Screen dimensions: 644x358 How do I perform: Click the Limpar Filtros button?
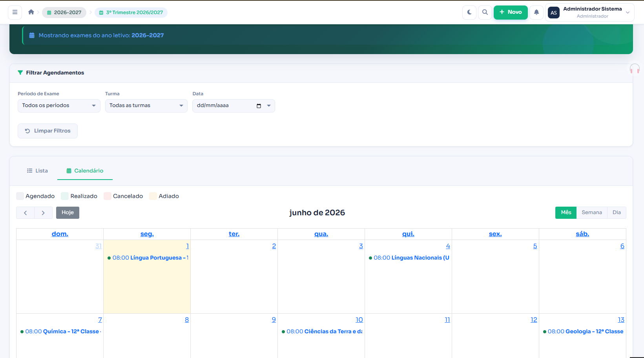pyautogui.click(x=47, y=131)
